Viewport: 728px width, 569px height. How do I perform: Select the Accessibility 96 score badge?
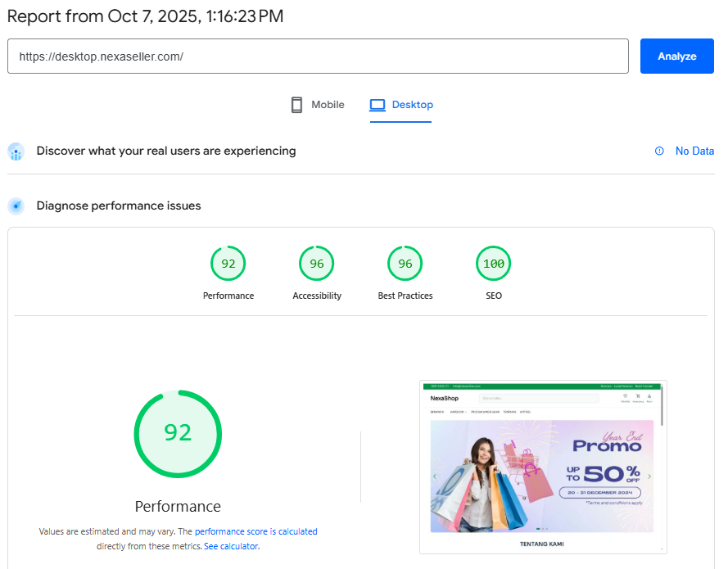[316, 263]
